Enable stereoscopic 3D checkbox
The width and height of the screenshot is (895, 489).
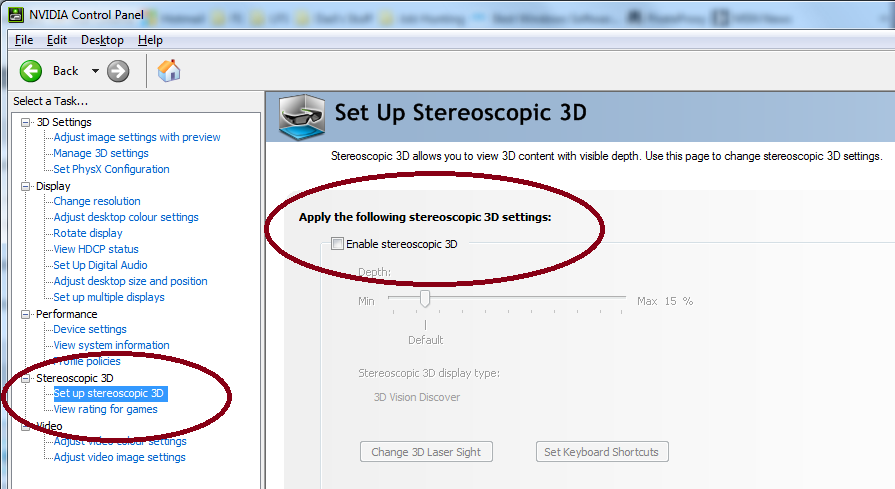[337, 244]
